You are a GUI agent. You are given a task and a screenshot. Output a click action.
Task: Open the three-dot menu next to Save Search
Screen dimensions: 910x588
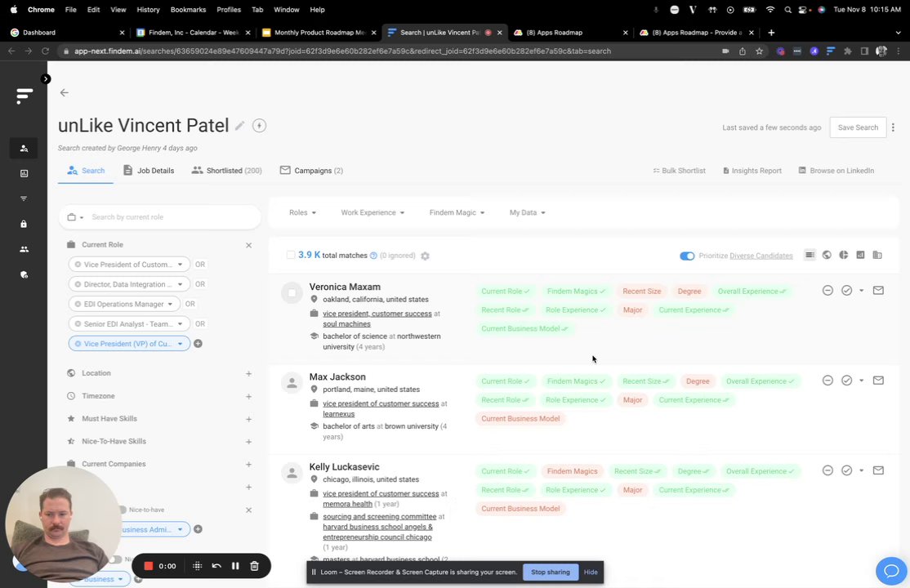pos(893,127)
